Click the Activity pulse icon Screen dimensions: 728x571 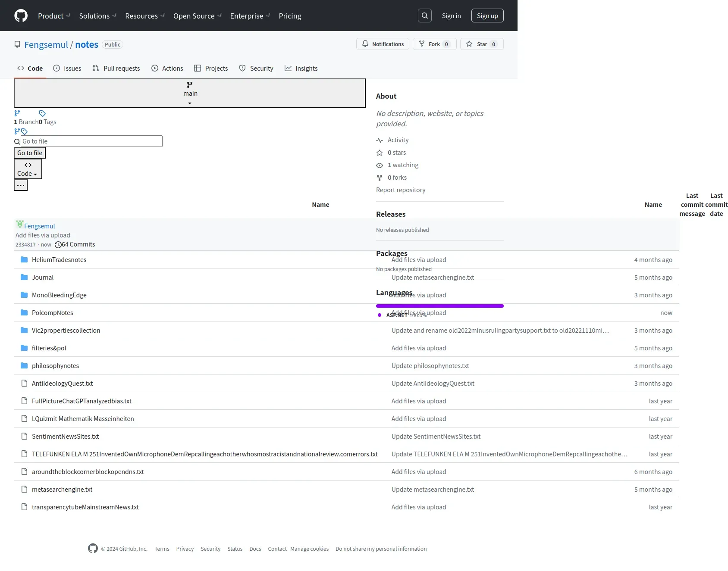coord(380,140)
